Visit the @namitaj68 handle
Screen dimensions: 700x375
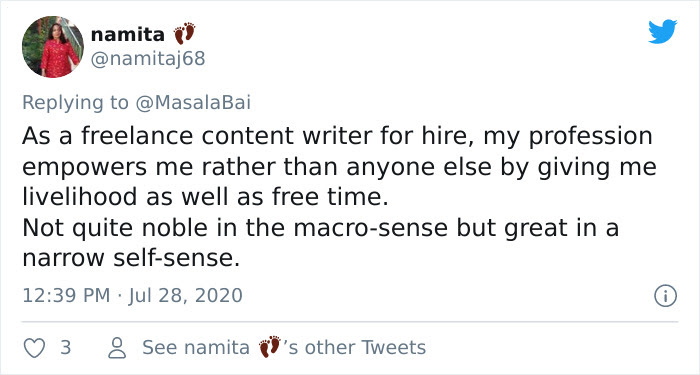148,59
